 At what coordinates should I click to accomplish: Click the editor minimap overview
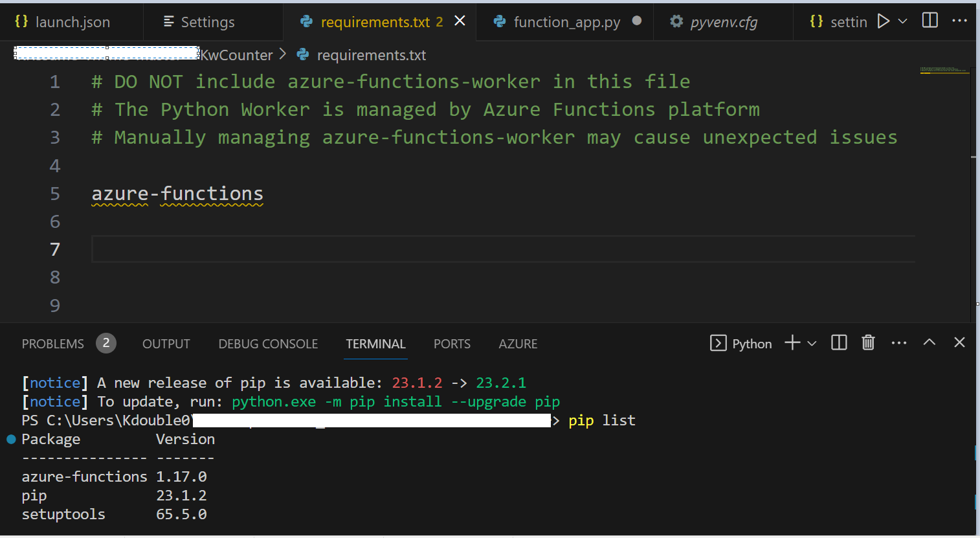coord(944,70)
